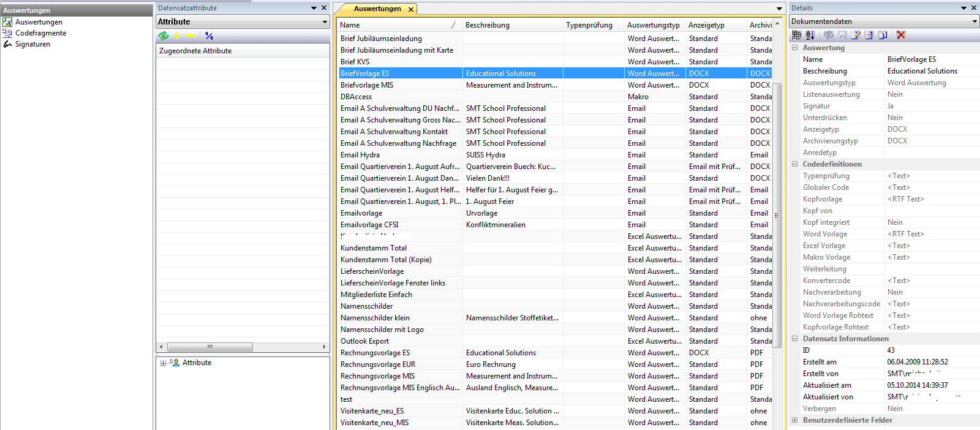Click the yellow minus remove-attribute icon
The height and width of the screenshot is (430, 980).
point(190,36)
